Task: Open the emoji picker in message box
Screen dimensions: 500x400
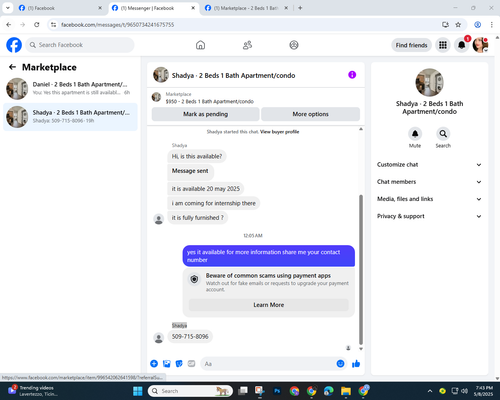Action: (x=340, y=364)
